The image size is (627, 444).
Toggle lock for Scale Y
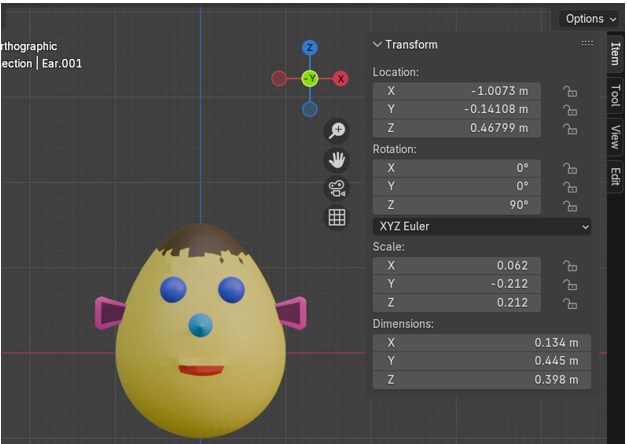570,285
